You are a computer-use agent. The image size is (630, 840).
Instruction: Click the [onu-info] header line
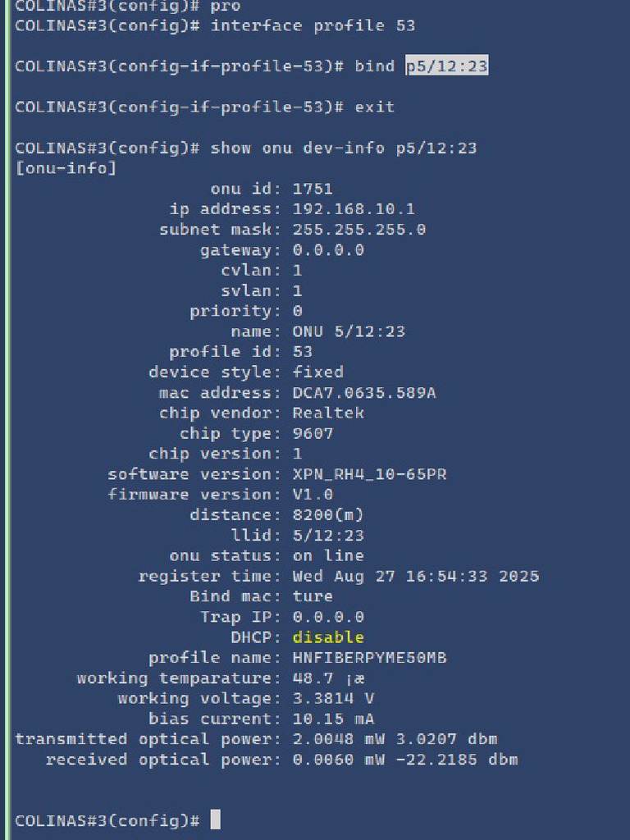click(x=66, y=168)
